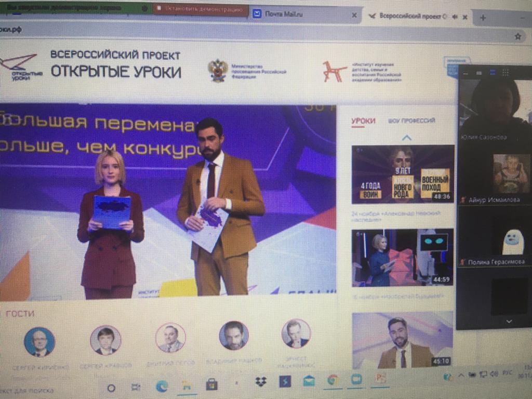This screenshot has height=399, width=532.
Task: Open the fifth guest's avatar
Action: (x=296, y=334)
